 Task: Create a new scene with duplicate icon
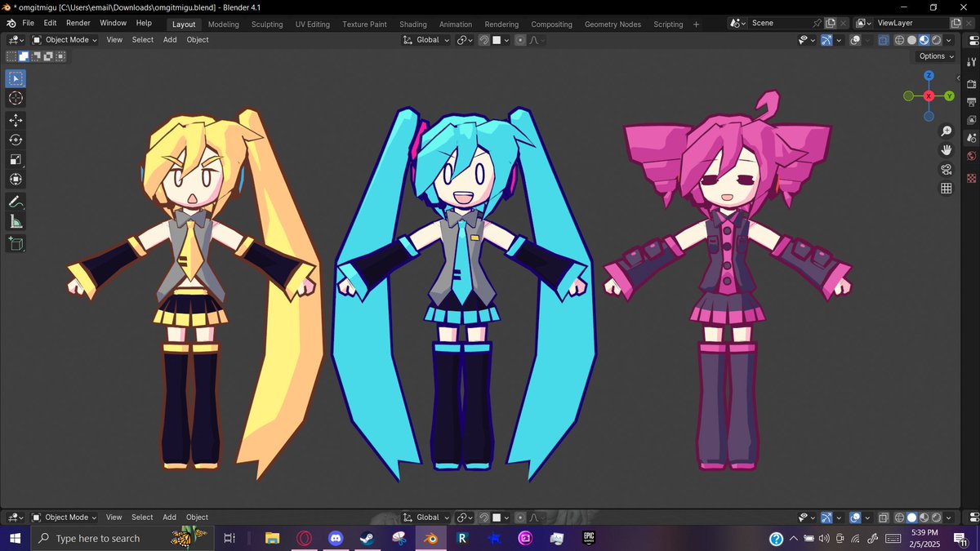coord(831,23)
